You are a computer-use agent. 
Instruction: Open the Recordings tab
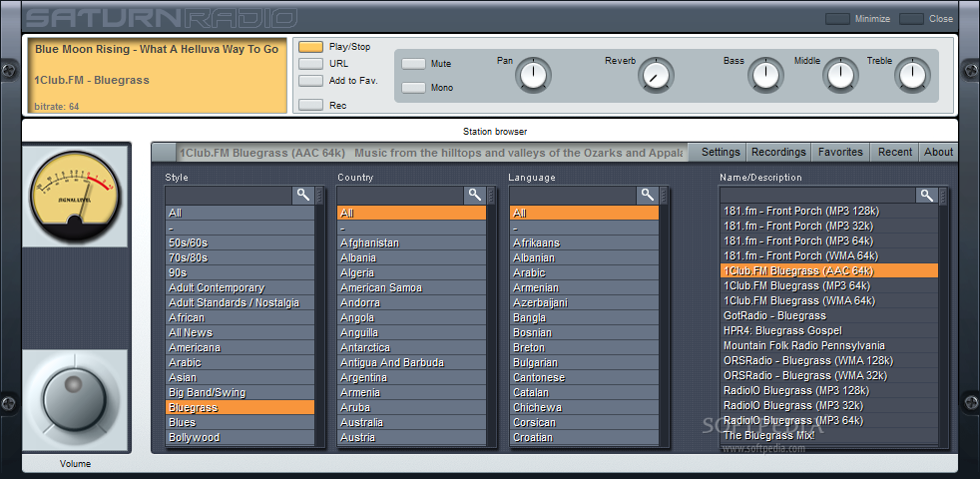pos(778,152)
